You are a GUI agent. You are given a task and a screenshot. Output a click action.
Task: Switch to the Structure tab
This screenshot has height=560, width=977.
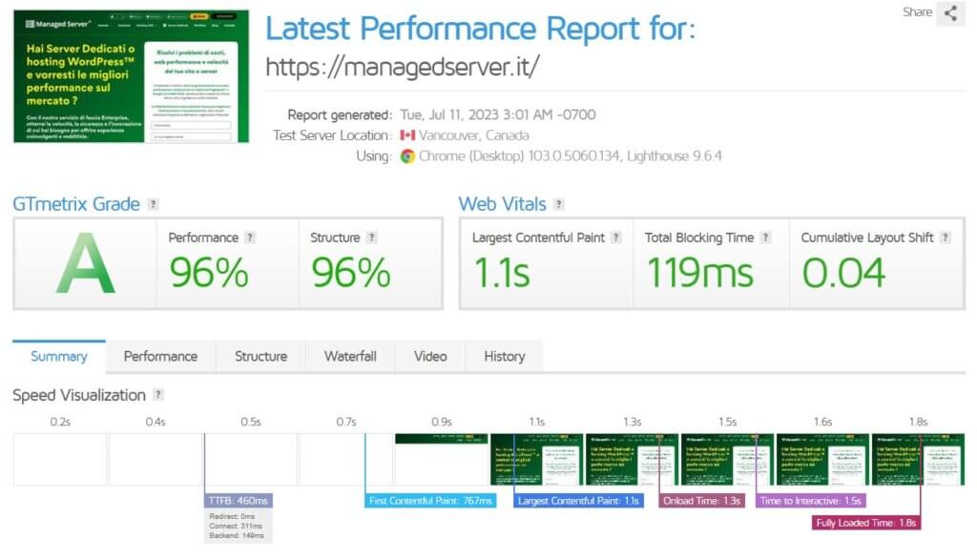[x=261, y=356]
